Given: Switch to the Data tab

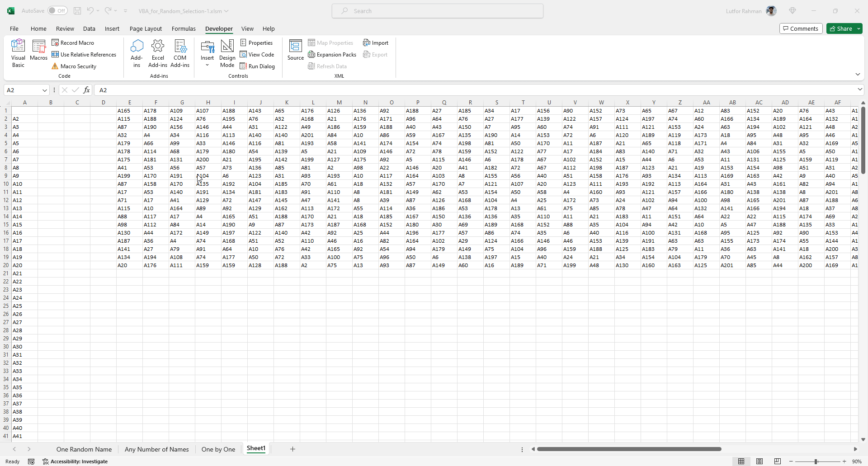Looking at the screenshot, I should (89, 28).
